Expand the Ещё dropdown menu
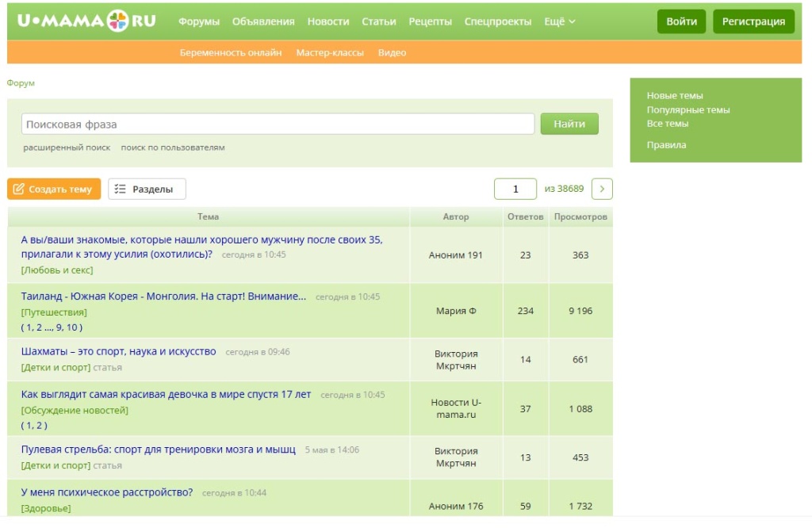This screenshot has width=812, height=528. tap(559, 21)
